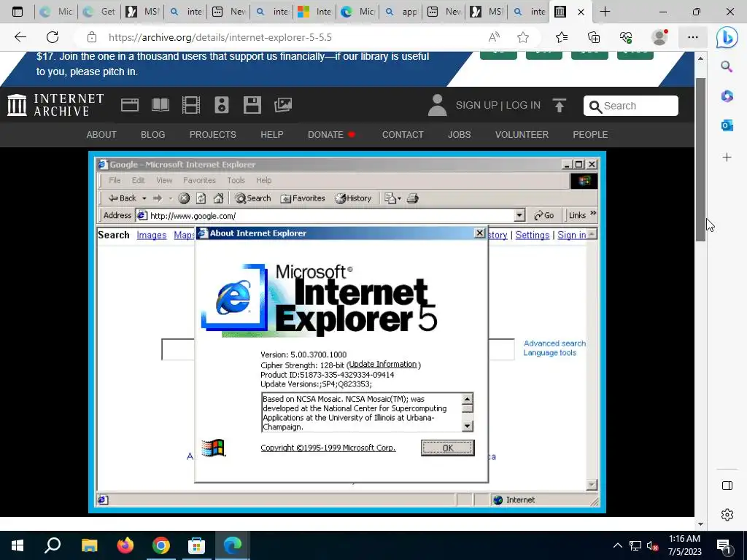Image resolution: width=747 pixels, height=560 pixels.
Task: Click the Copyright 1995-1999 Microsoft Corp. link
Action: pos(328,448)
